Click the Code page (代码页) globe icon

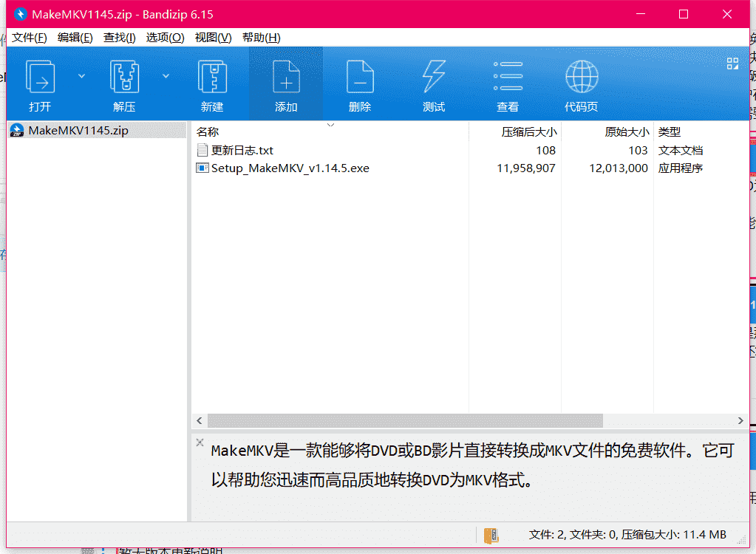pyautogui.click(x=582, y=76)
